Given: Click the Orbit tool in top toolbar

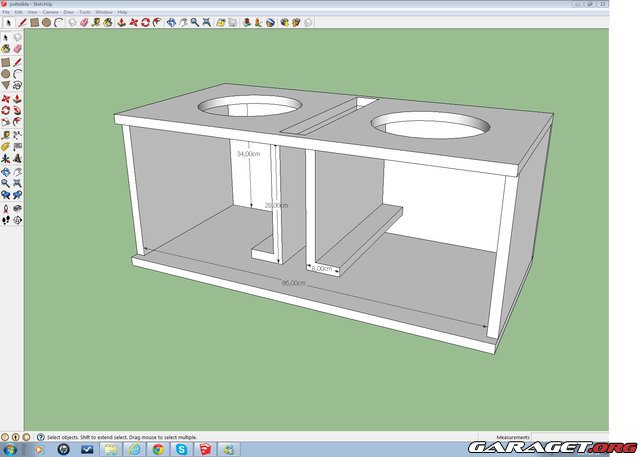Looking at the screenshot, I should (x=171, y=22).
